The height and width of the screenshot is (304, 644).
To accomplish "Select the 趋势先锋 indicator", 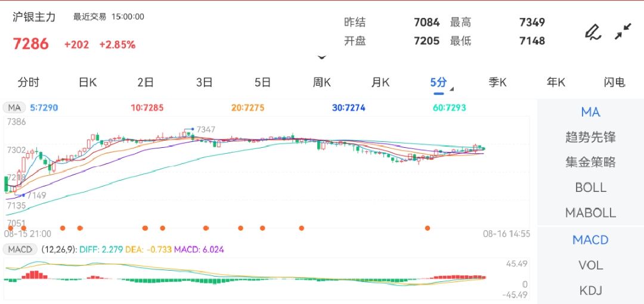I will tap(590, 137).
